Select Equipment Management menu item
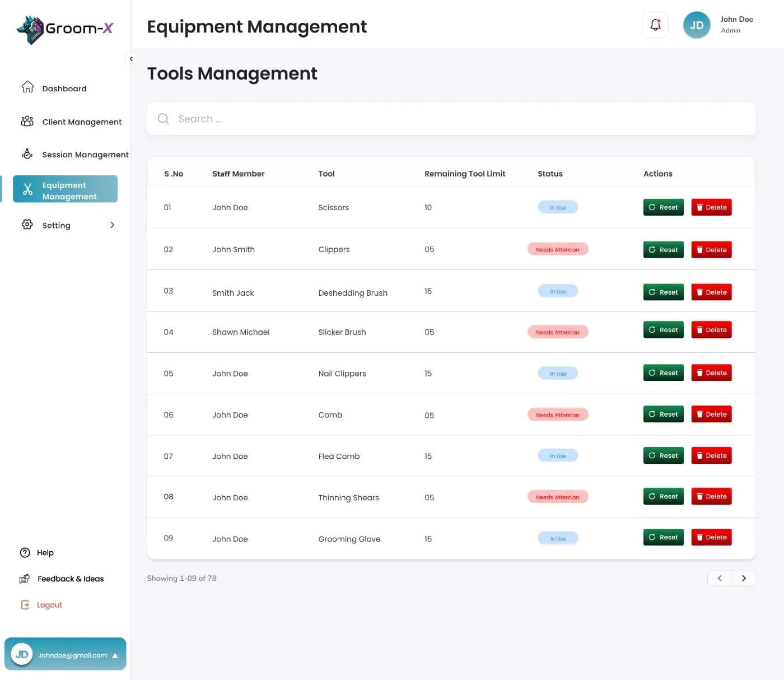 (x=65, y=189)
